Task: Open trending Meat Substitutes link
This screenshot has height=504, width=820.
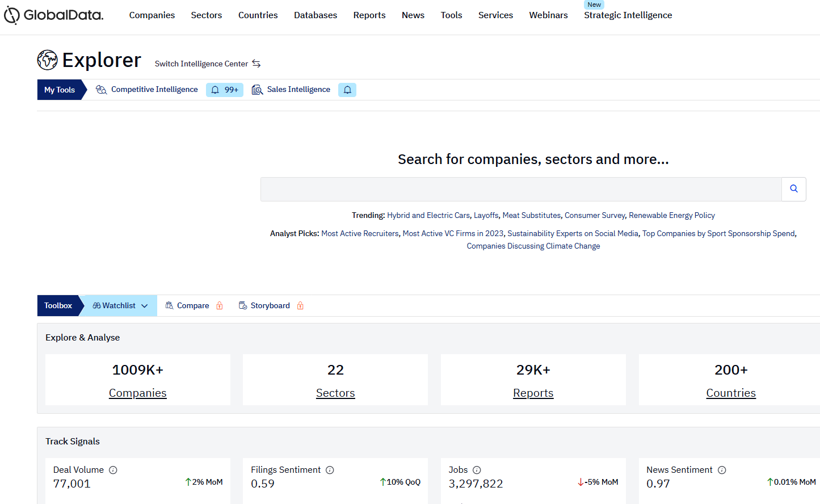Action: tap(532, 215)
